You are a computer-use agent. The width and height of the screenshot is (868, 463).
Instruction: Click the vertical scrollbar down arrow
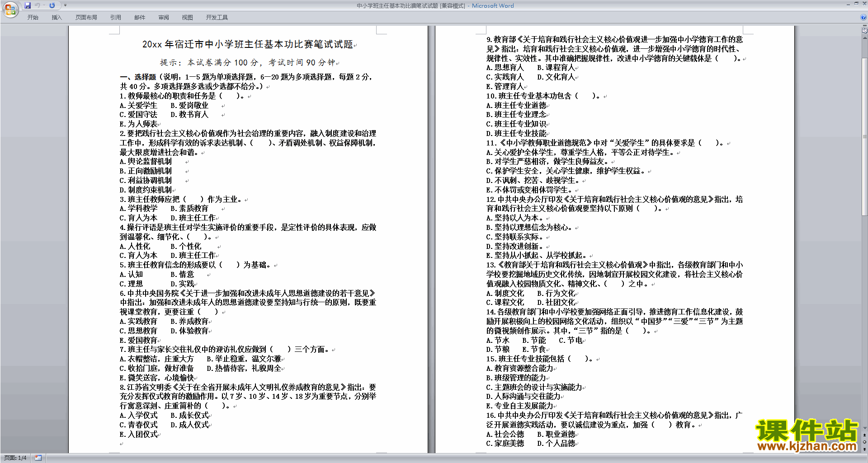(865, 428)
